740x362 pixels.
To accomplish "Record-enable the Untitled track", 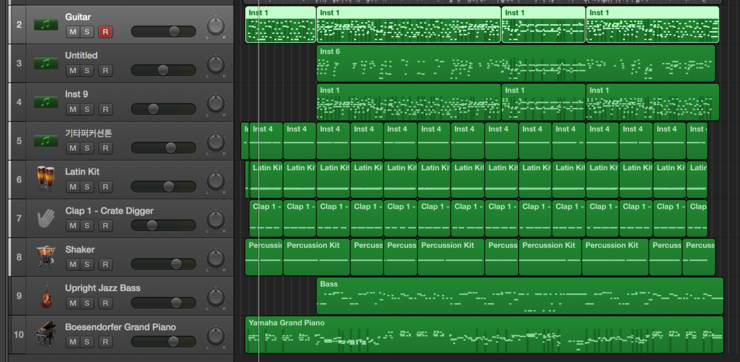I will pyautogui.click(x=105, y=71).
